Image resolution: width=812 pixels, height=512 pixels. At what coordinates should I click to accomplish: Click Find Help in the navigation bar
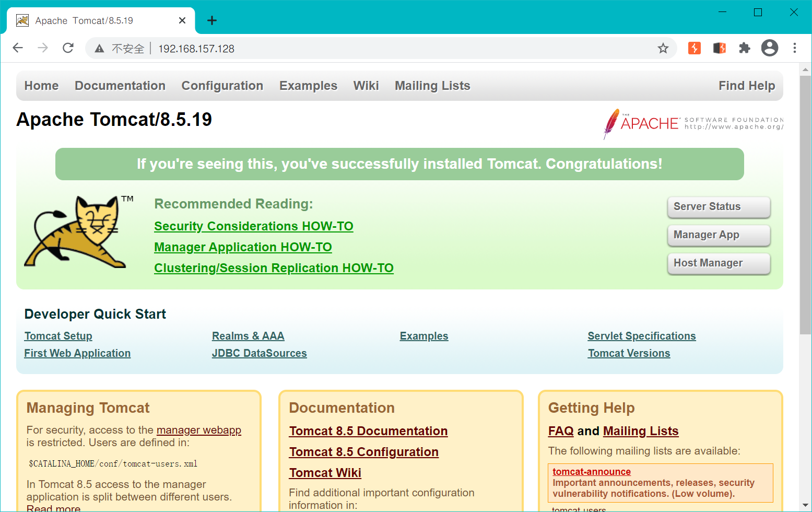(x=747, y=86)
